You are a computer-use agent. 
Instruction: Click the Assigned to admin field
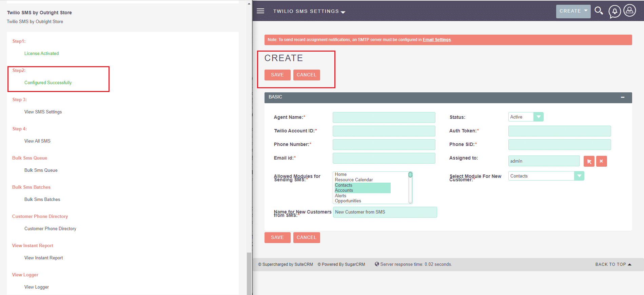(x=544, y=161)
